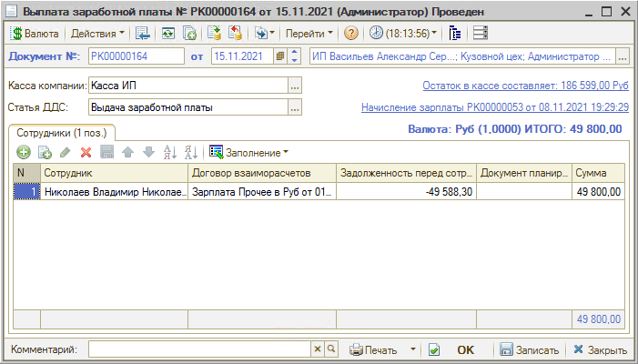Sort table rows ascending
638x364 pixels.
(x=169, y=152)
